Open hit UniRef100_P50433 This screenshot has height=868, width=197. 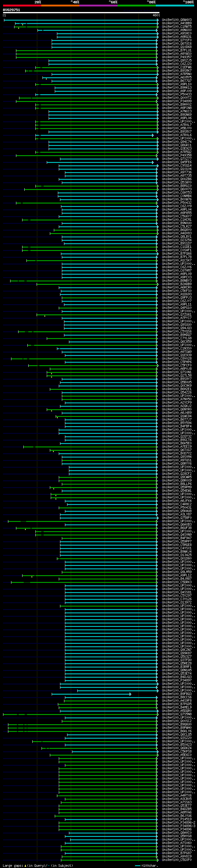(176, 95)
